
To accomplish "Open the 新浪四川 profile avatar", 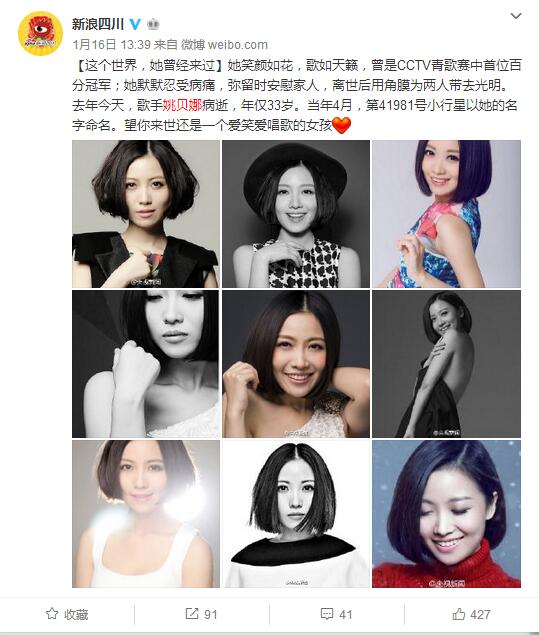I will 40,33.
